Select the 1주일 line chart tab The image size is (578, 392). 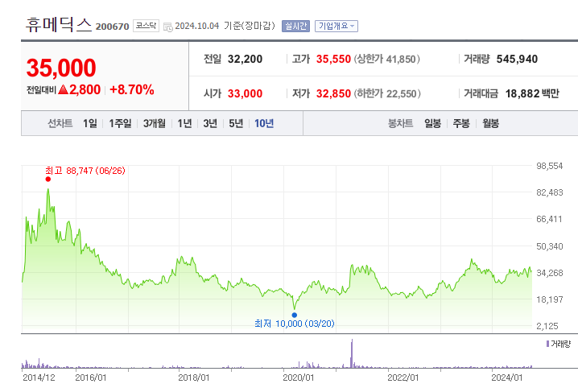pyautogui.click(x=120, y=123)
